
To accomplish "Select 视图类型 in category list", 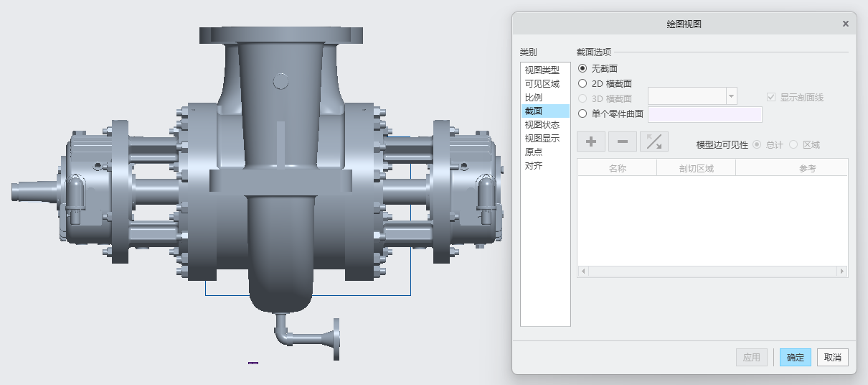I will click(x=542, y=70).
